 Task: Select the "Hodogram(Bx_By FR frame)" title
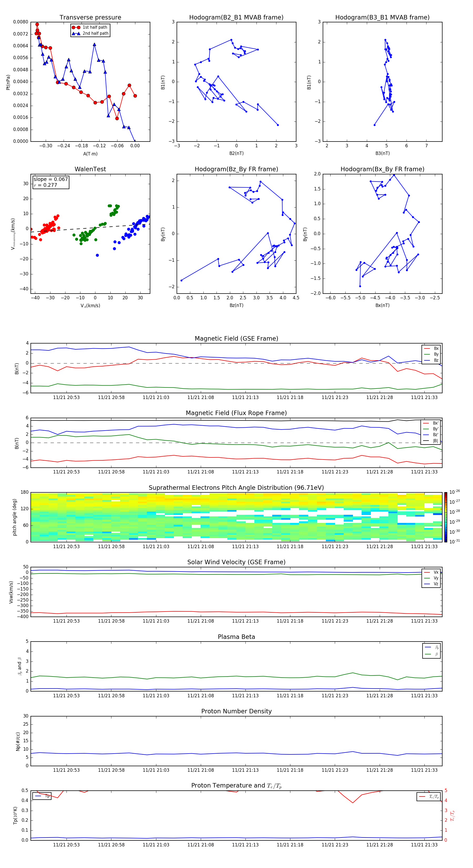382,169
